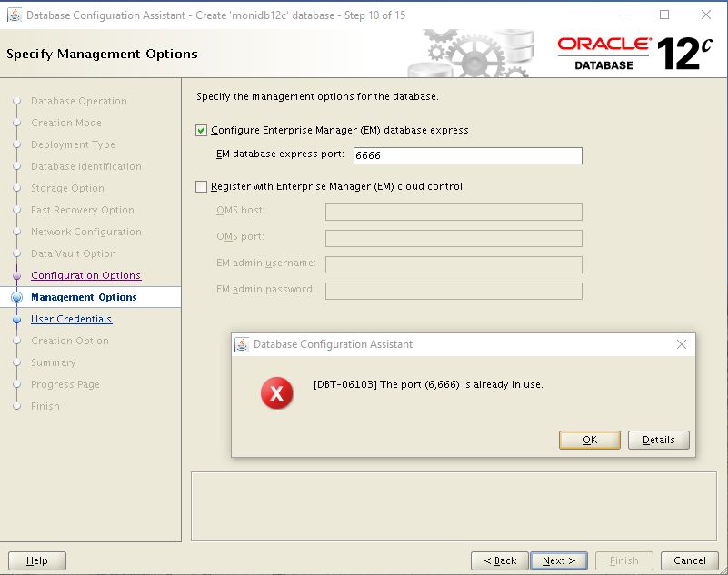The image size is (728, 575).
Task: Minimize the Database Configuration Assistant window
Action: [x=623, y=15]
